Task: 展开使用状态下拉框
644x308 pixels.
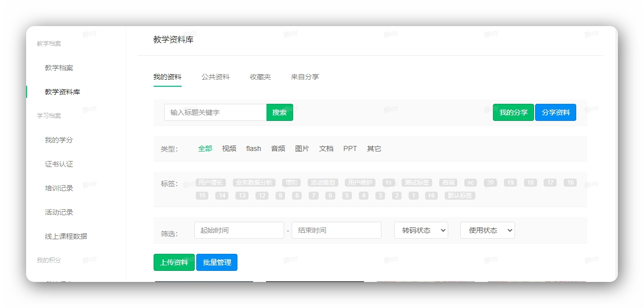Action: point(487,230)
